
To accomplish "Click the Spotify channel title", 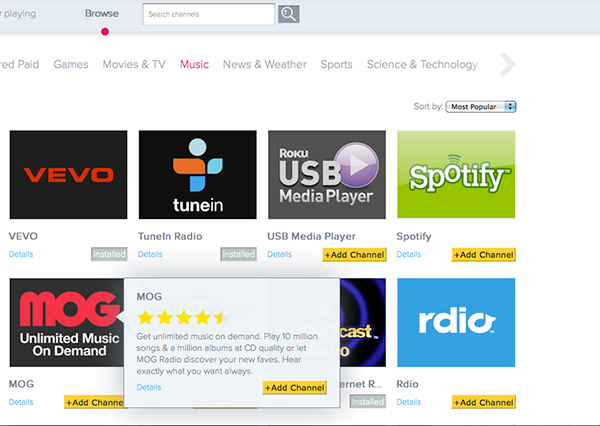I will coord(414,236).
